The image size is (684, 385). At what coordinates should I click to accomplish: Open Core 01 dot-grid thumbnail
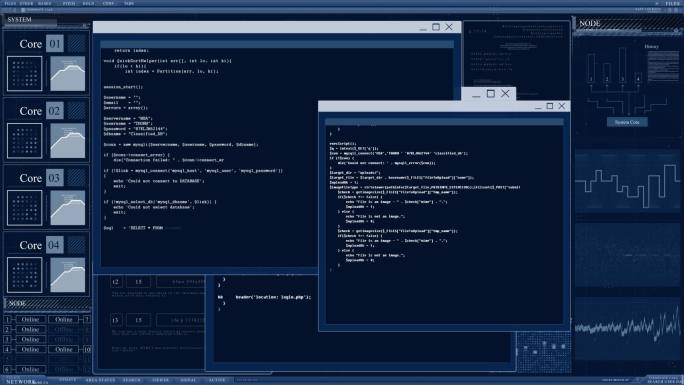[x=25, y=74]
